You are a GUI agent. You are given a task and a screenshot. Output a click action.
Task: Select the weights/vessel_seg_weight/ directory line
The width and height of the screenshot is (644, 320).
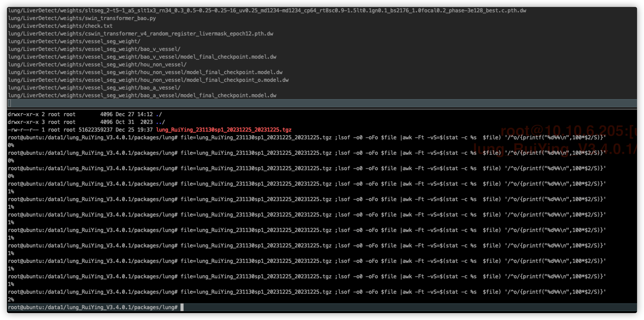tap(74, 41)
